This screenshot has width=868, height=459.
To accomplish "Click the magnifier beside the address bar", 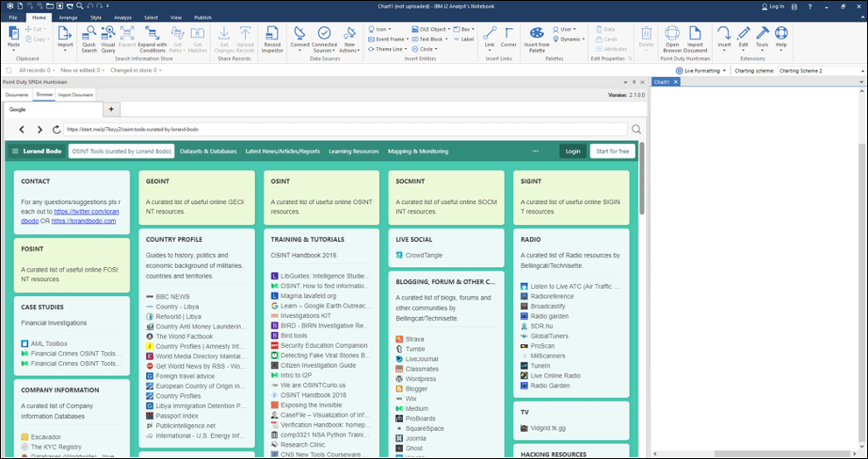I will pos(636,130).
